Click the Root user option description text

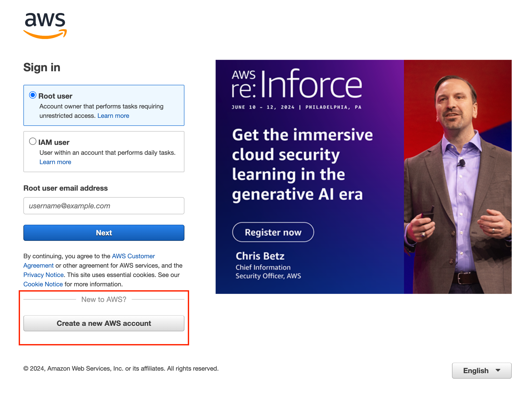(x=101, y=107)
